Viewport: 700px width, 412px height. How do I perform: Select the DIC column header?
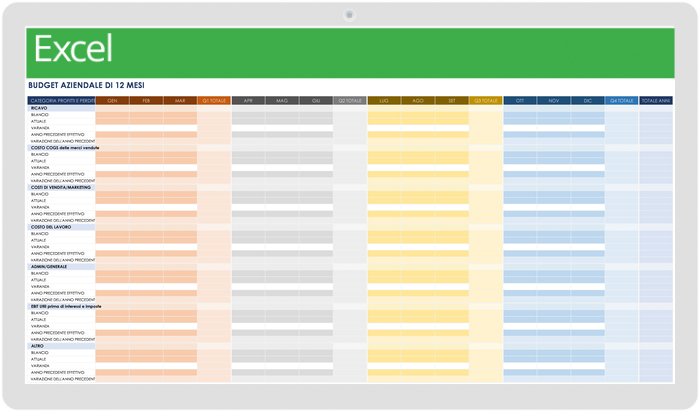(x=588, y=101)
